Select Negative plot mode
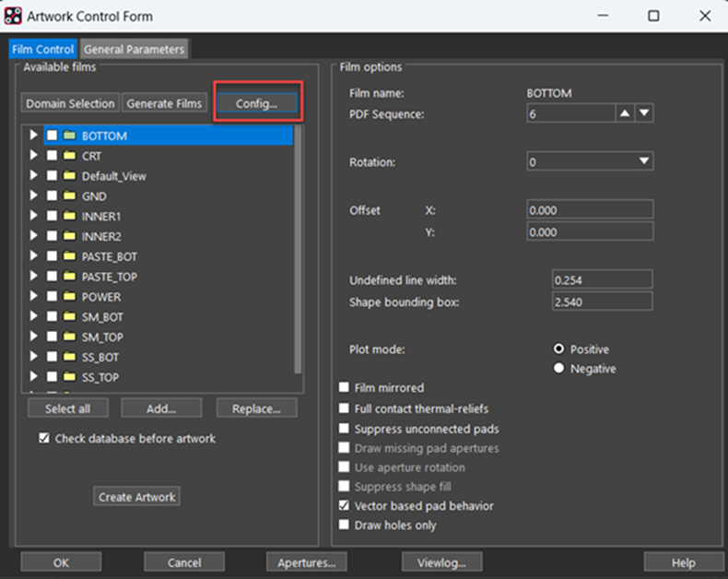Image resolution: width=728 pixels, height=579 pixels. pyautogui.click(x=558, y=369)
